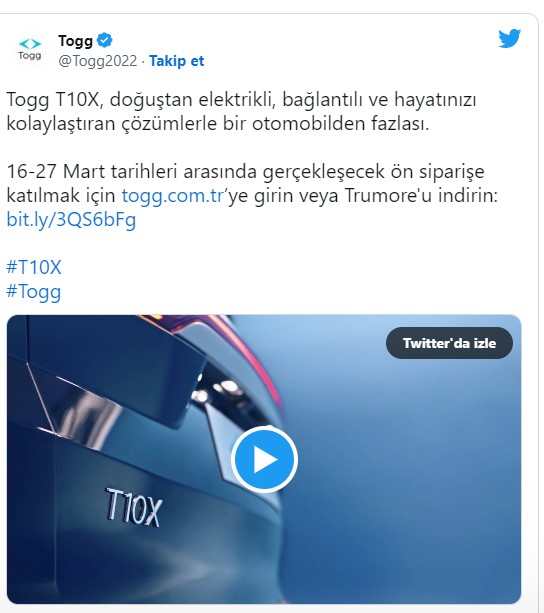Open the togg.com.tr link
544x613 pixels.
click(173, 195)
